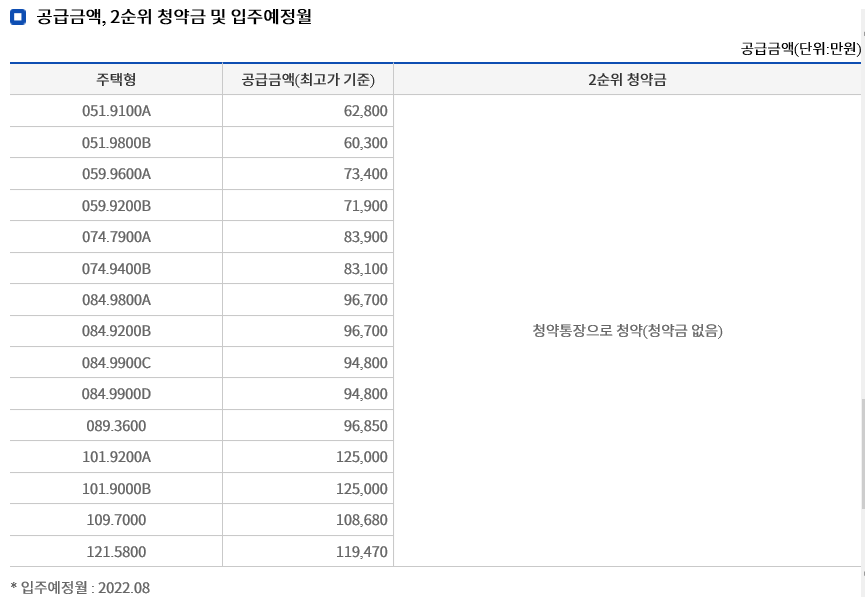Click the text '청약통장으로 청약(청약금 없음)'
The height and width of the screenshot is (597, 865).
coord(627,331)
